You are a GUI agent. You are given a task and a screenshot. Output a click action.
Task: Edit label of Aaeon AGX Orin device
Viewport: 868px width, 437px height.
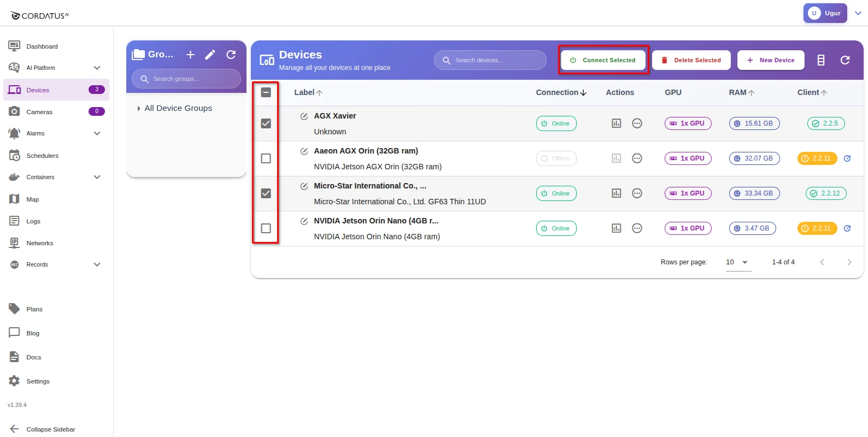(304, 151)
